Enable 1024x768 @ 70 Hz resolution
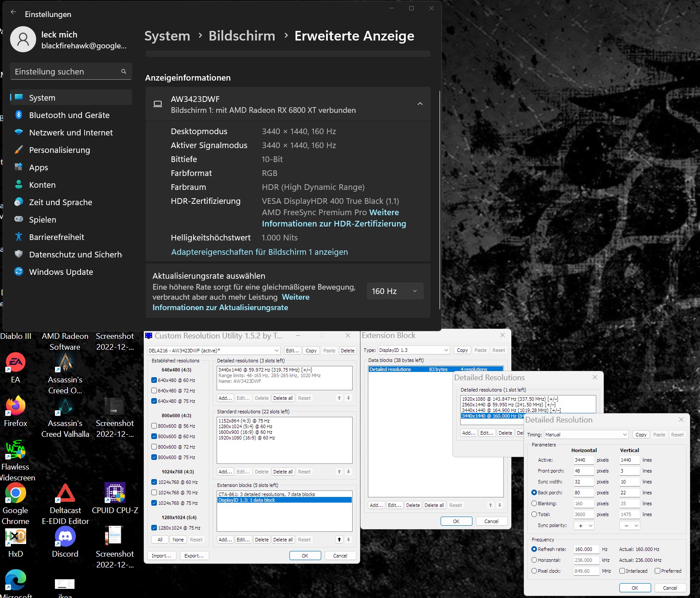 click(x=154, y=493)
